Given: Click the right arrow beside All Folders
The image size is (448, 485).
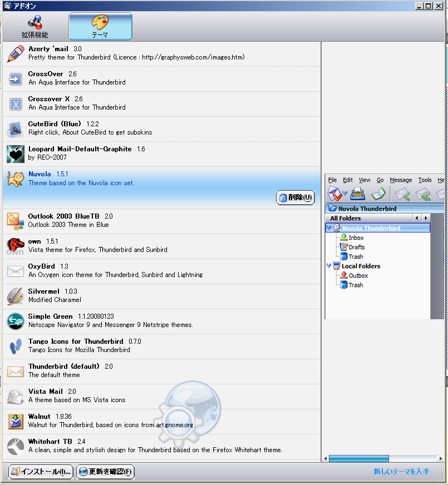Looking at the screenshot, I should pos(426,218).
